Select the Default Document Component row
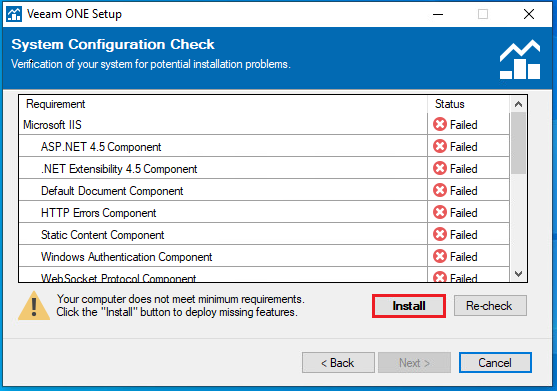This screenshot has height=391, width=557. click(x=264, y=190)
